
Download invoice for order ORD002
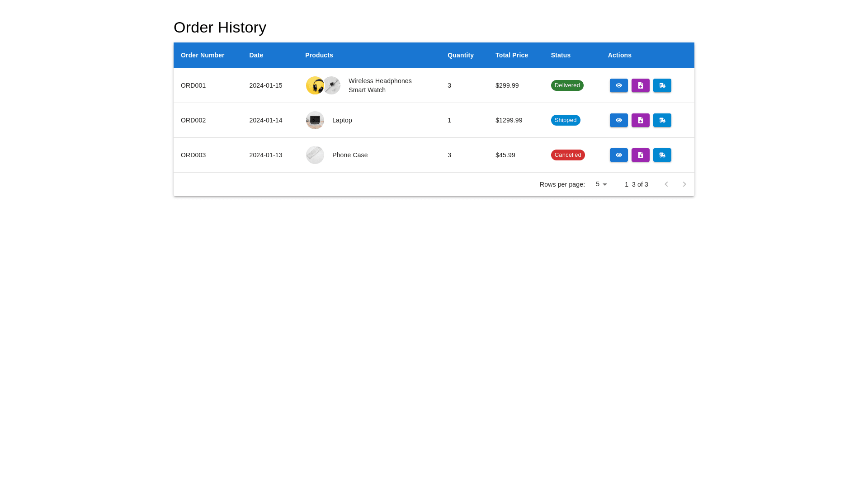tap(640, 120)
